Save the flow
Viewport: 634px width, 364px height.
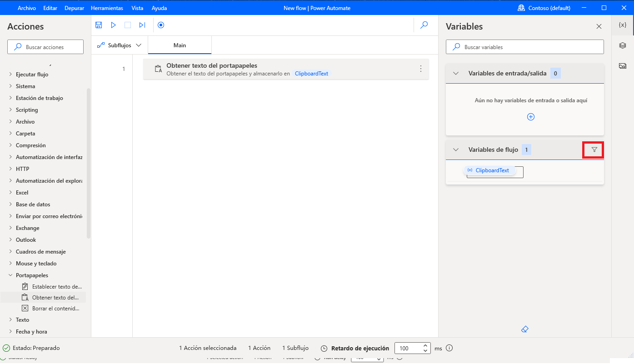[x=99, y=25]
